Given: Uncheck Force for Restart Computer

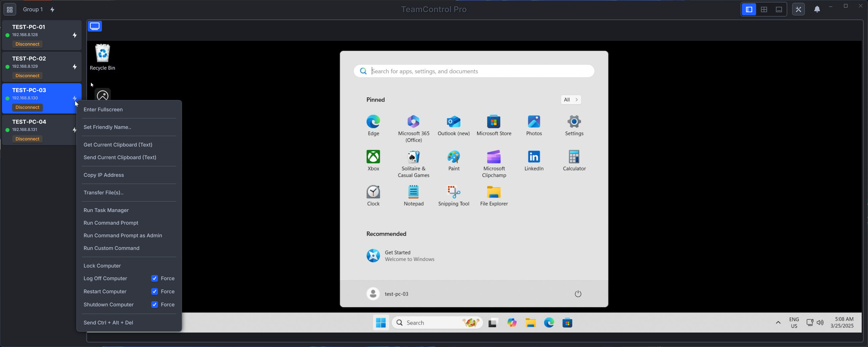Looking at the screenshot, I should [x=155, y=291].
